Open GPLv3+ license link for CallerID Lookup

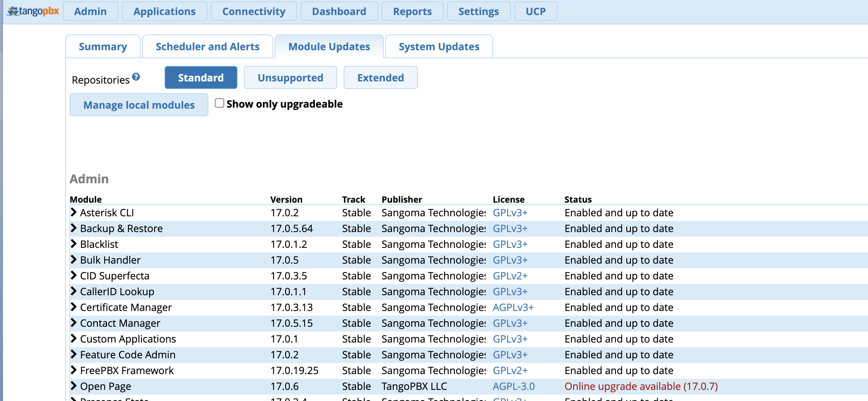pyautogui.click(x=510, y=292)
